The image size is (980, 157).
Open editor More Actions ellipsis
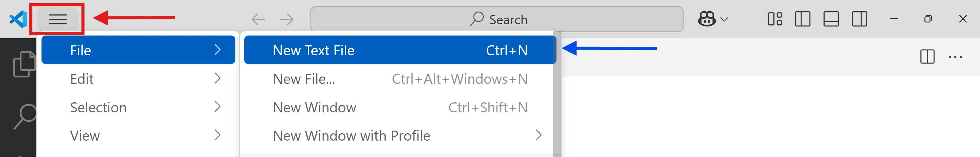click(x=955, y=57)
